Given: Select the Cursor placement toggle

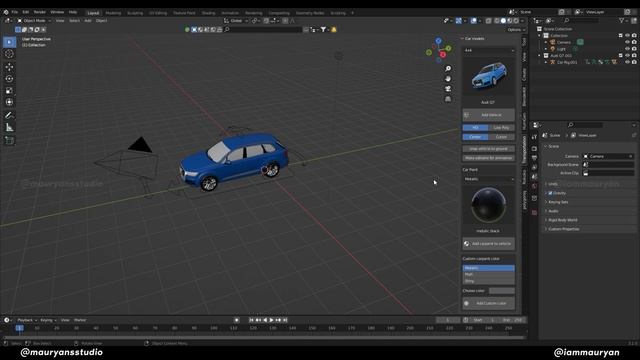Looking at the screenshot, I should [502, 137].
